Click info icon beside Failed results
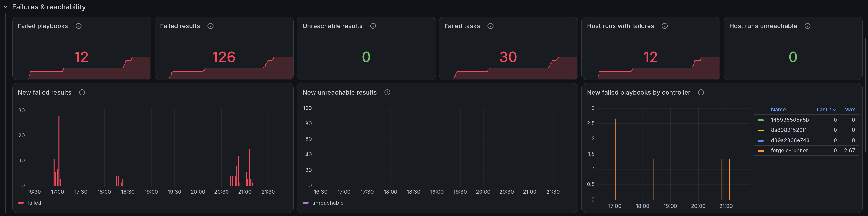 [210, 26]
